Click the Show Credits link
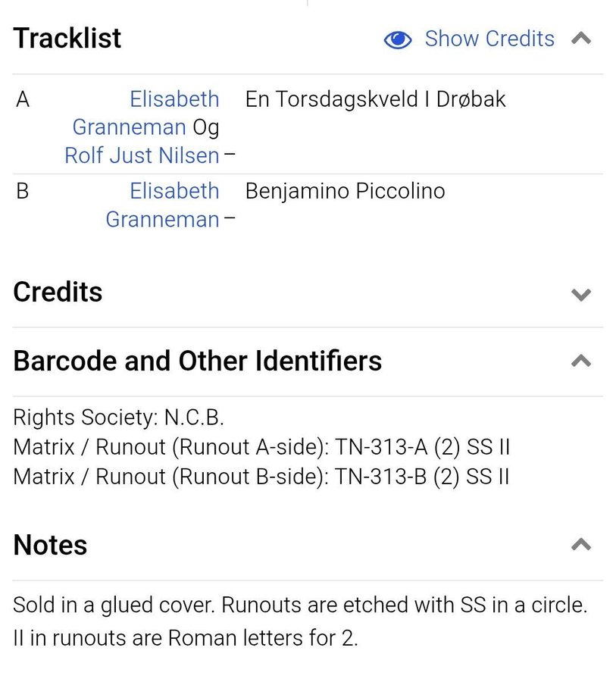The width and height of the screenshot is (616, 682). coord(489,39)
